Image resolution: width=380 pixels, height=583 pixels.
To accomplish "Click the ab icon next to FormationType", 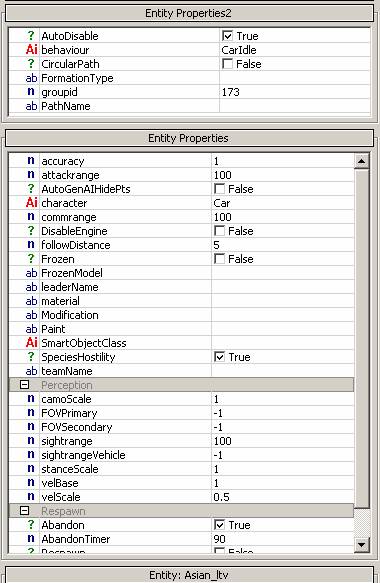I will click(x=31, y=78).
